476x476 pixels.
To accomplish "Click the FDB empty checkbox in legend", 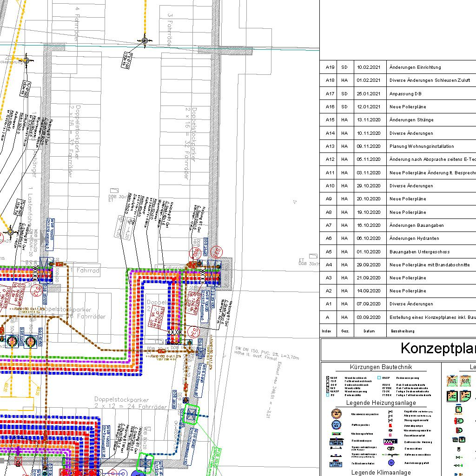I will [328, 382].
